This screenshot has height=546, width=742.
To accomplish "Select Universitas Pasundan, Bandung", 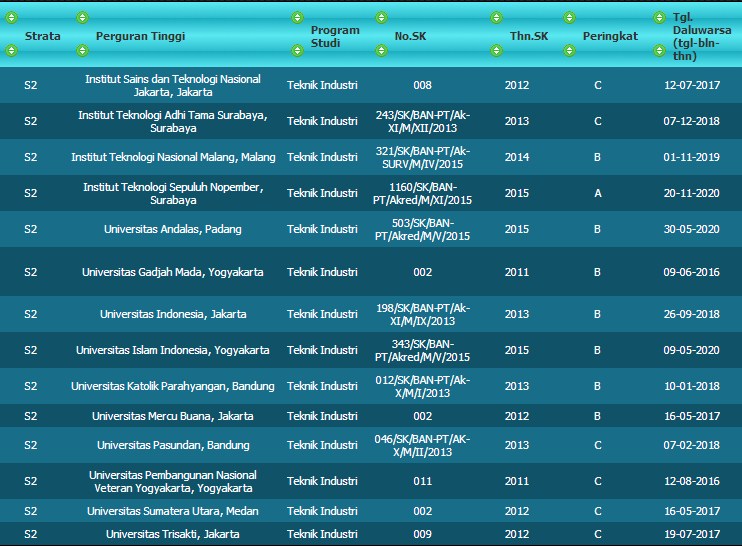I will coord(173,445).
